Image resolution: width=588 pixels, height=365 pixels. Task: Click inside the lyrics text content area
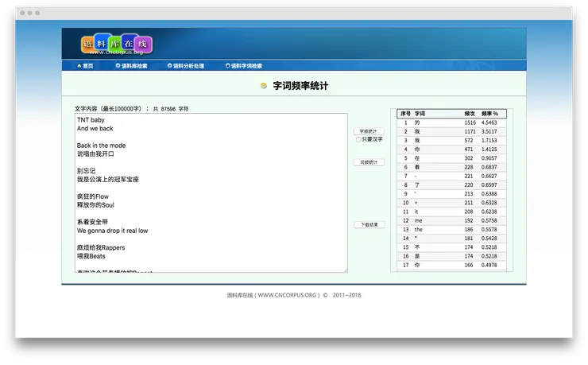pos(211,192)
